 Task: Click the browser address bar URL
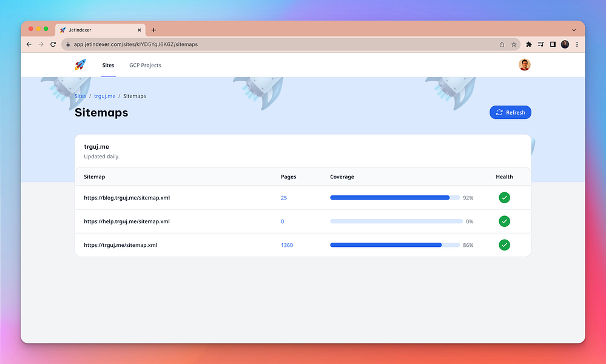coord(136,44)
